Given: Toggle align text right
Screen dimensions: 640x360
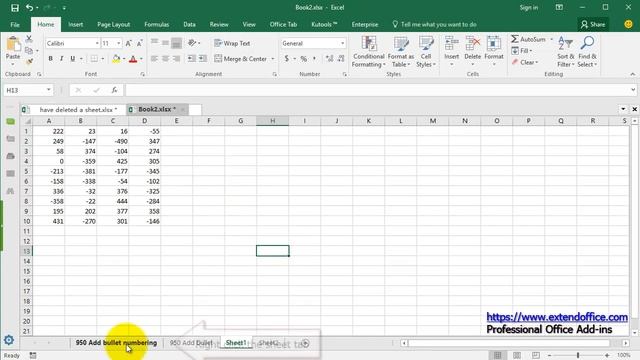Looking at the screenshot, I should tap(176, 59).
